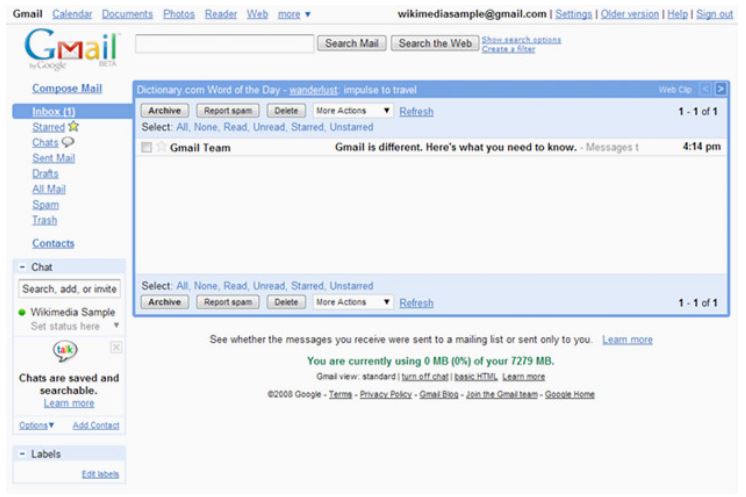The width and height of the screenshot is (746, 497).
Task: Open the Compose Mail link
Action: point(64,88)
